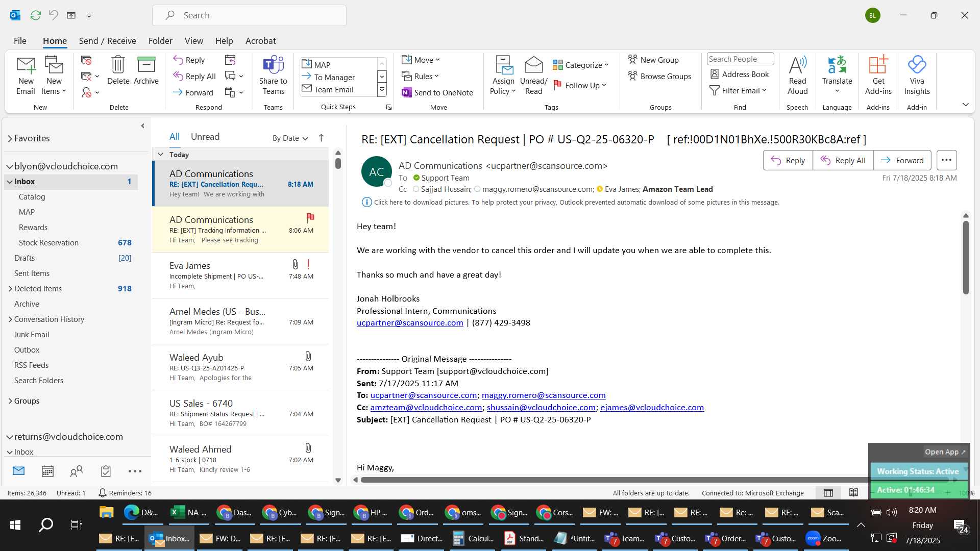Click red flag on Tracking Information email
The width and height of the screenshot is (980, 551).
(310, 218)
